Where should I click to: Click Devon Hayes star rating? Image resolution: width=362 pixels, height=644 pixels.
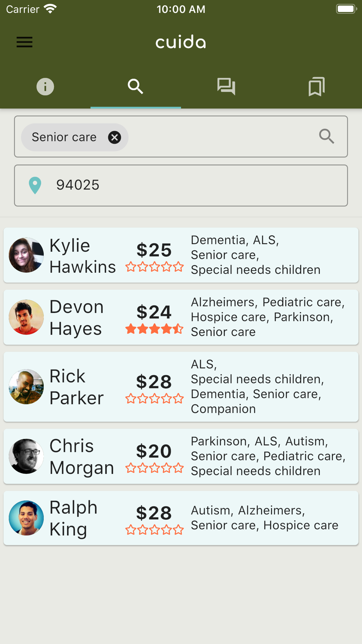(155, 329)
